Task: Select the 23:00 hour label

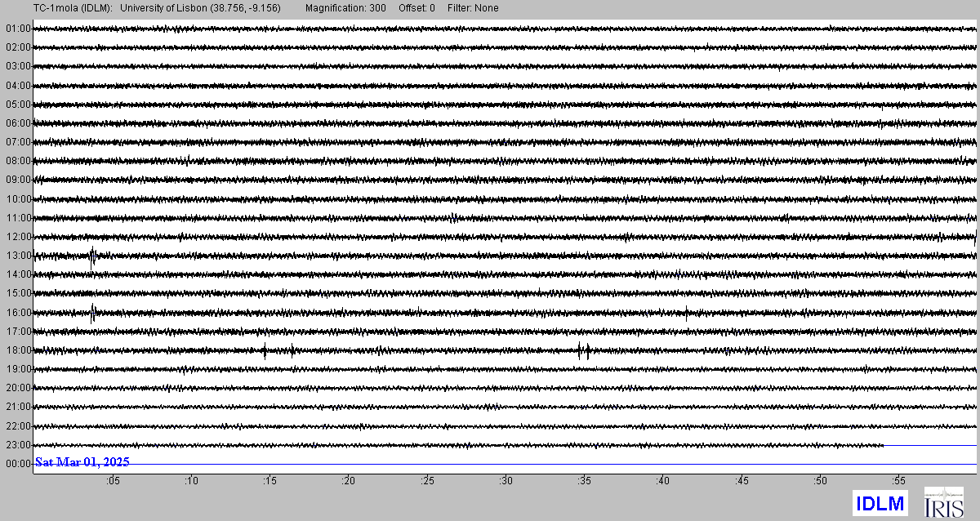Action: click(18, 445)
